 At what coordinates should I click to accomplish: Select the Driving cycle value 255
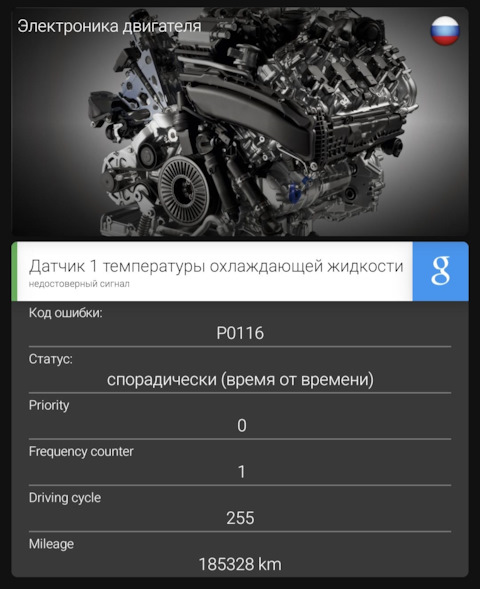240,518
